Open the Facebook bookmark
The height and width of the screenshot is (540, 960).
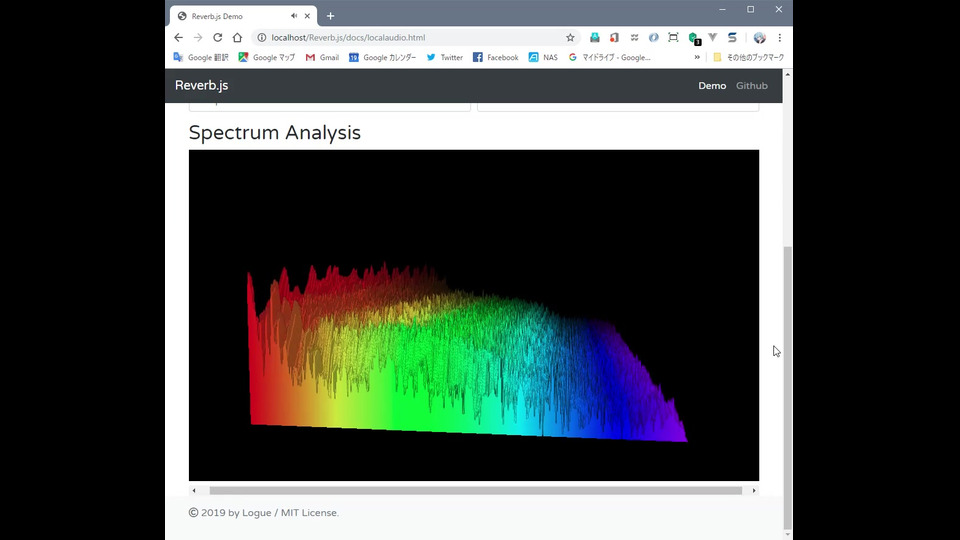pyautogui.click(x=495, y=57)
